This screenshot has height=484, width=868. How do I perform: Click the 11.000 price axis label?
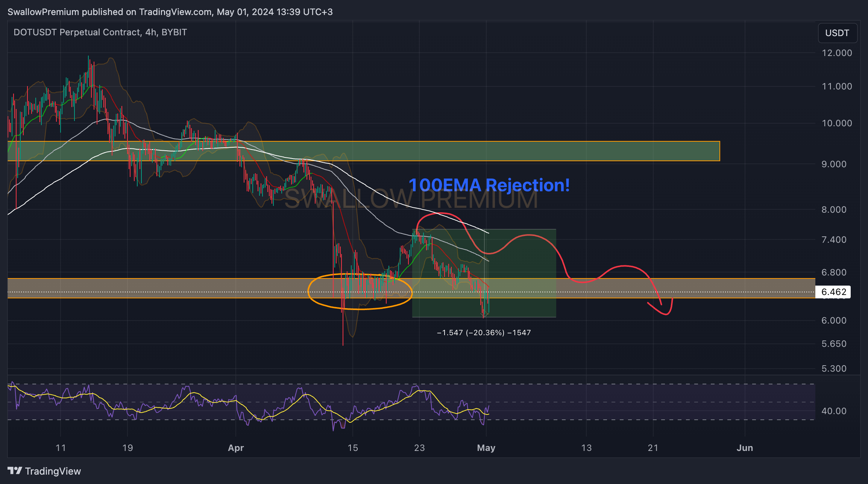[837, 86]
